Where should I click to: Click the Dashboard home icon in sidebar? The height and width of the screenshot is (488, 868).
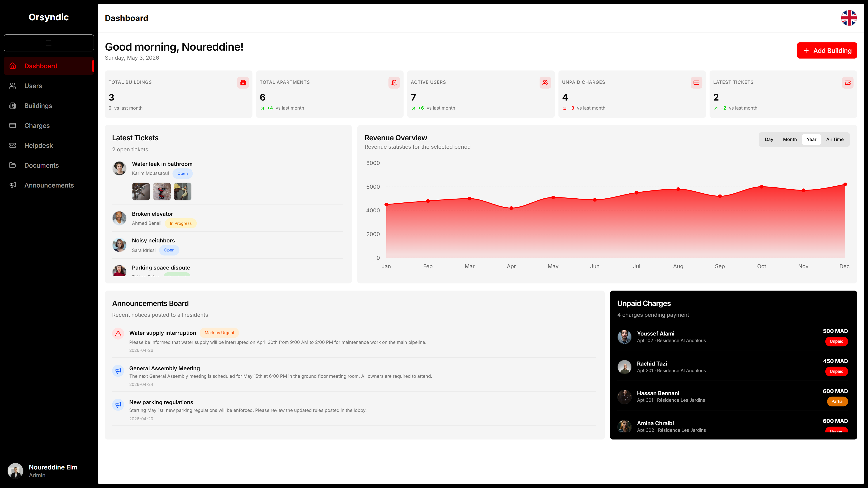13,66
